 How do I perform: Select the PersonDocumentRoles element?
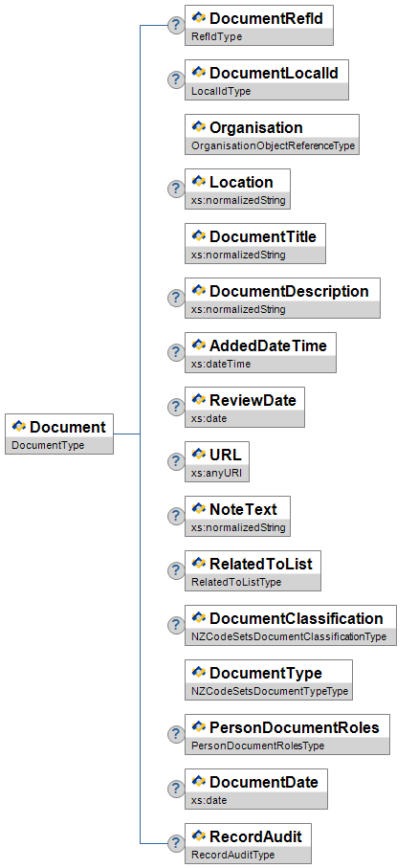(287, 735)
